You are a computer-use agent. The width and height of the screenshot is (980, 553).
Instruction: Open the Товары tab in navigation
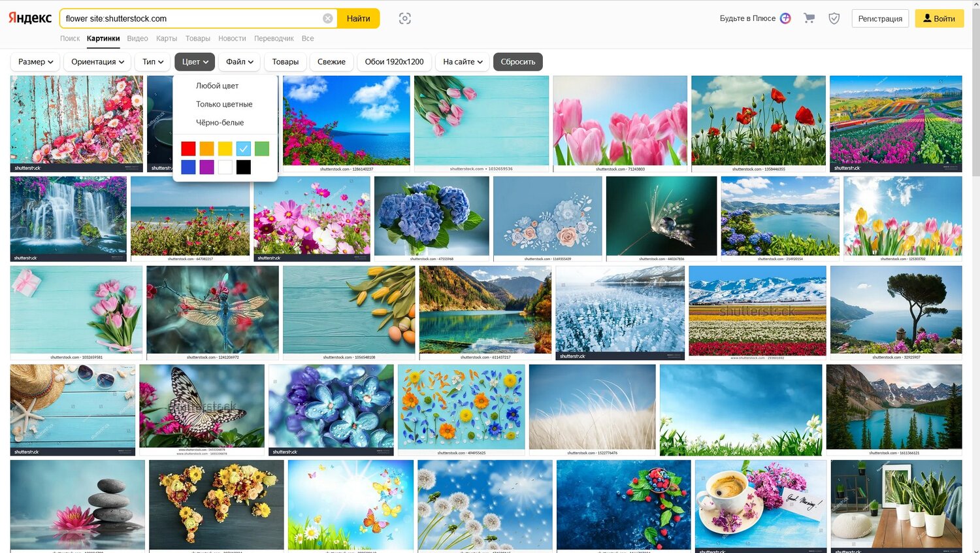click(x=197, y=39)
